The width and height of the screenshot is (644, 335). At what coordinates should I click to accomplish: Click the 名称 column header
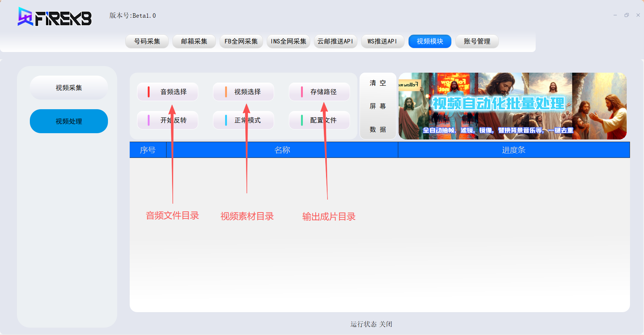[x=282, y=150]
